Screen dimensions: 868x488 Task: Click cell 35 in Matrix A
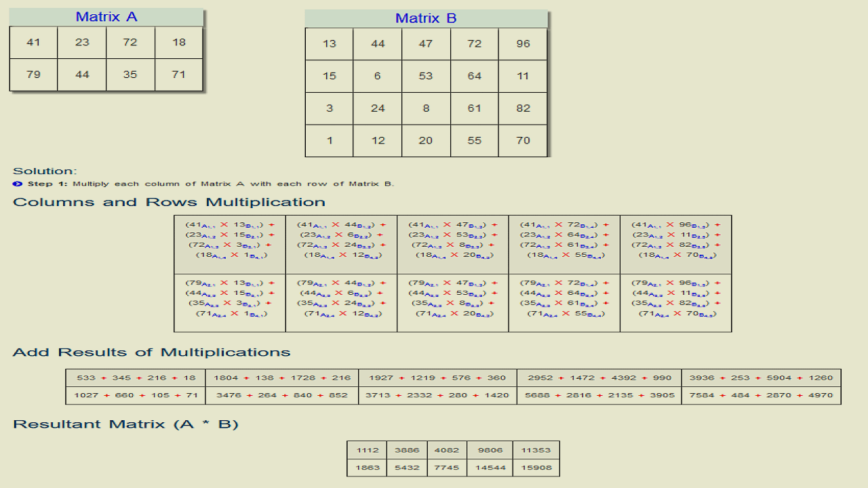pos(130,75)
